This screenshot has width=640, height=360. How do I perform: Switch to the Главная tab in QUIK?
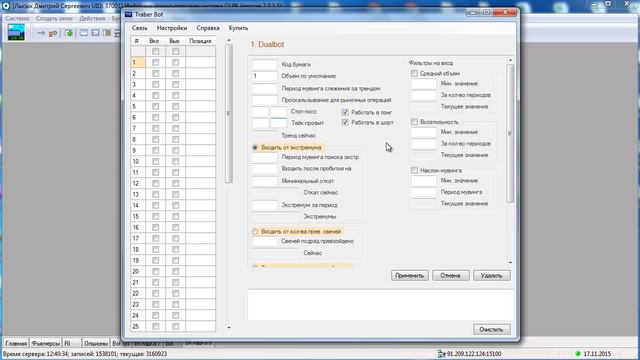[x=16, y=343]
